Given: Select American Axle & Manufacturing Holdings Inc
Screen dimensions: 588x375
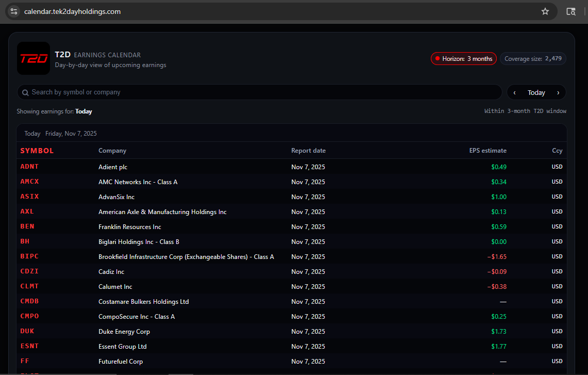Looking at the screenshot, I should [x=162, y=212].
